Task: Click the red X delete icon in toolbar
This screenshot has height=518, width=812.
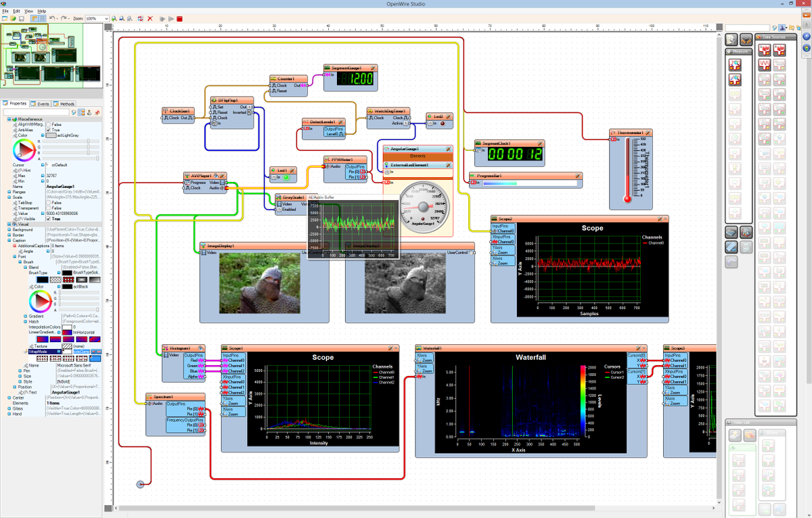Action: tap(150, 19)
